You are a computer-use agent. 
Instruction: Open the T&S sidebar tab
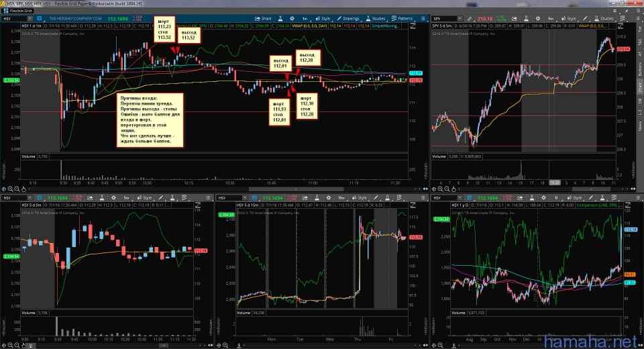[x=639, y=42]
